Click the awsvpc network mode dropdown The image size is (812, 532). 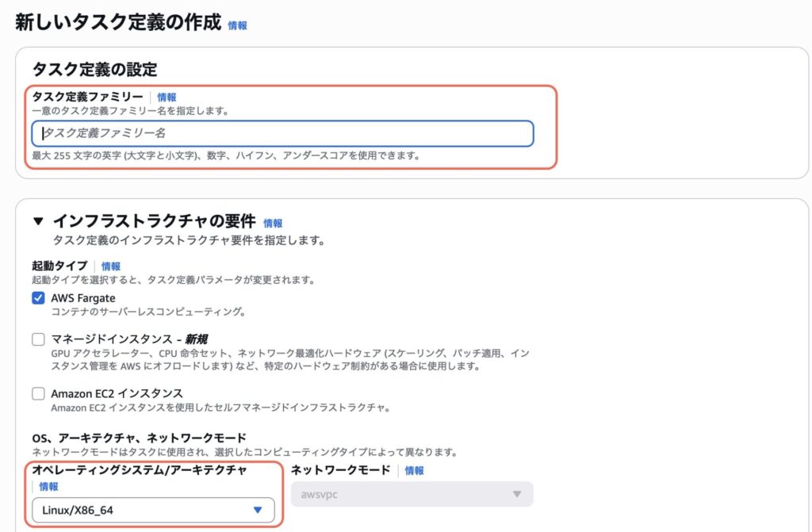pos(412,494)
